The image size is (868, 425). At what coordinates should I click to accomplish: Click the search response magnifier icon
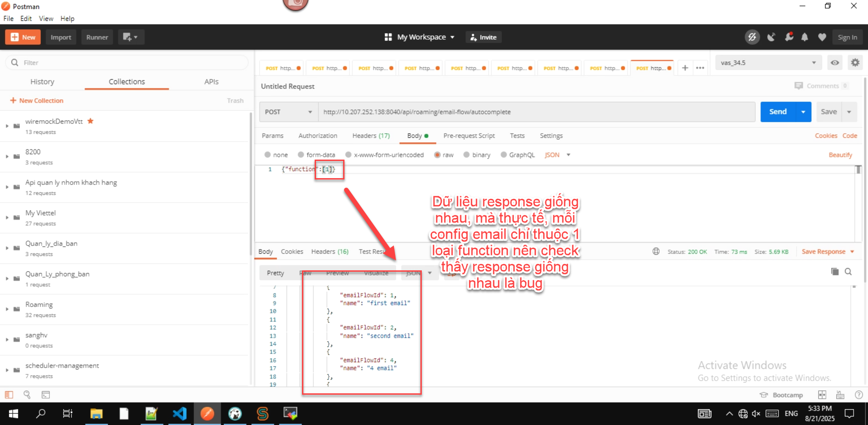tap(848, 272)
